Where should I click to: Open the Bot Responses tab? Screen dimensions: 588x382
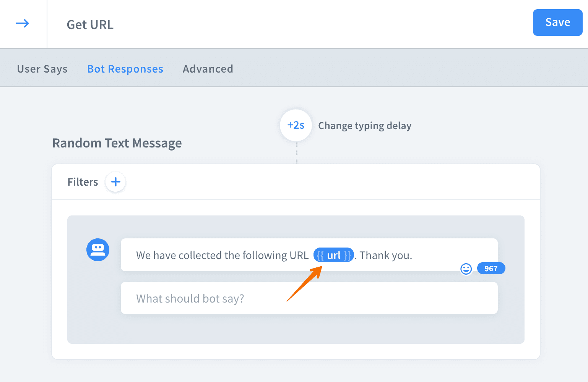coord(125,69)
